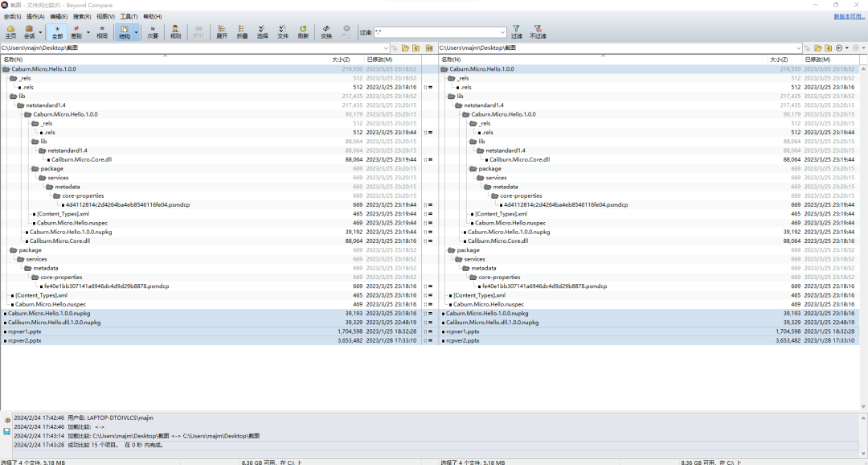Image resolution: width=868 pixels, height=465 pixels.
Task: Click the 复制 copy toolbar icon
Action: (x=199, y=31)
